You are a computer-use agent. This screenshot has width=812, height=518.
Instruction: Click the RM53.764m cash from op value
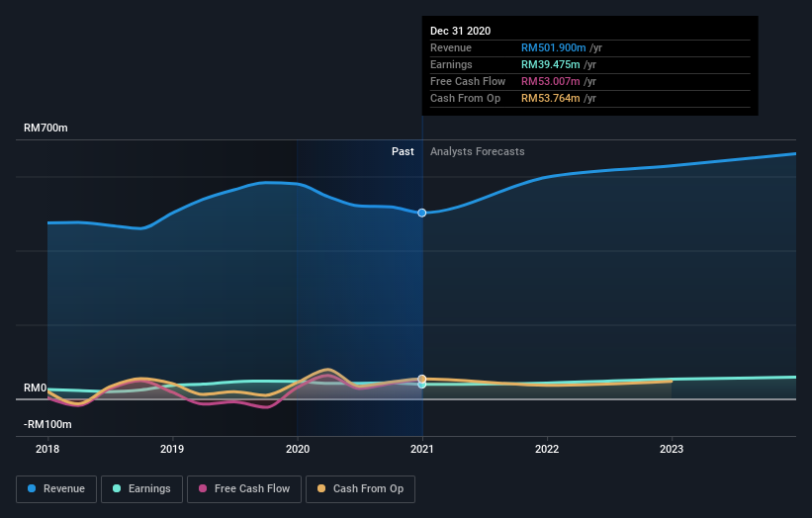[551, 98]
